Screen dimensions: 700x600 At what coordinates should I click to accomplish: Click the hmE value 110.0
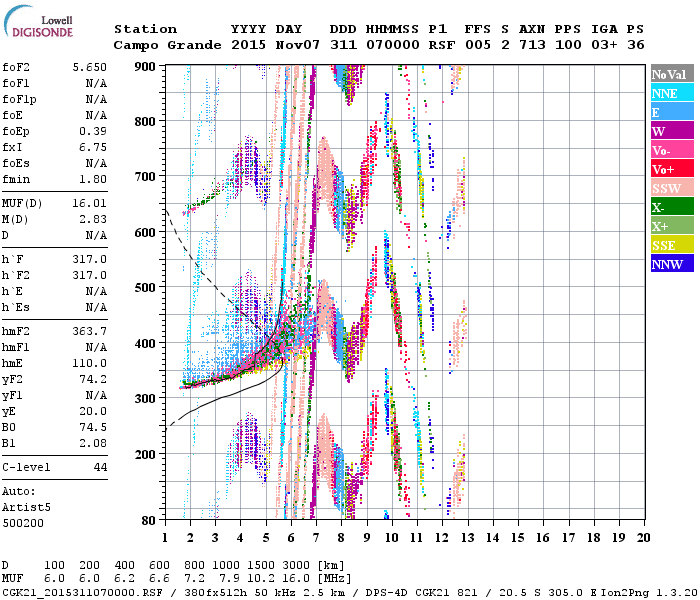(89, 363)
